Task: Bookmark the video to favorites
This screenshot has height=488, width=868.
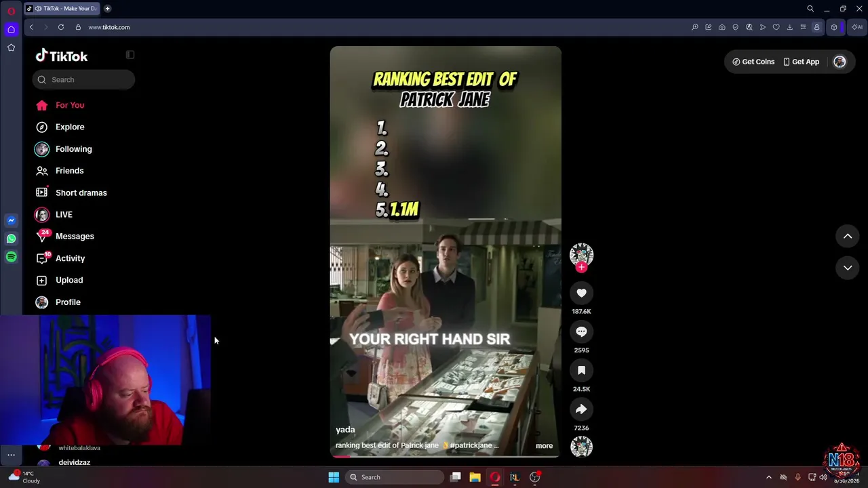Action: pos(581,370)
